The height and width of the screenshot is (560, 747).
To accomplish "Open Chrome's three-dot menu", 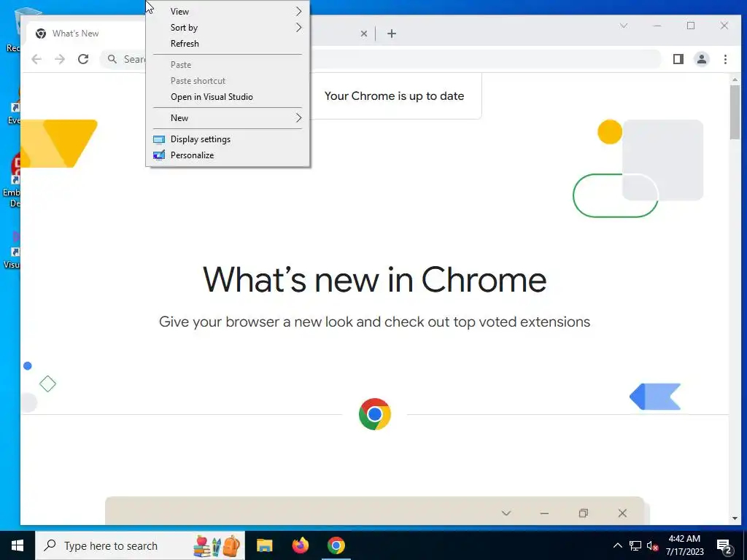I will [x=725, y=59].
